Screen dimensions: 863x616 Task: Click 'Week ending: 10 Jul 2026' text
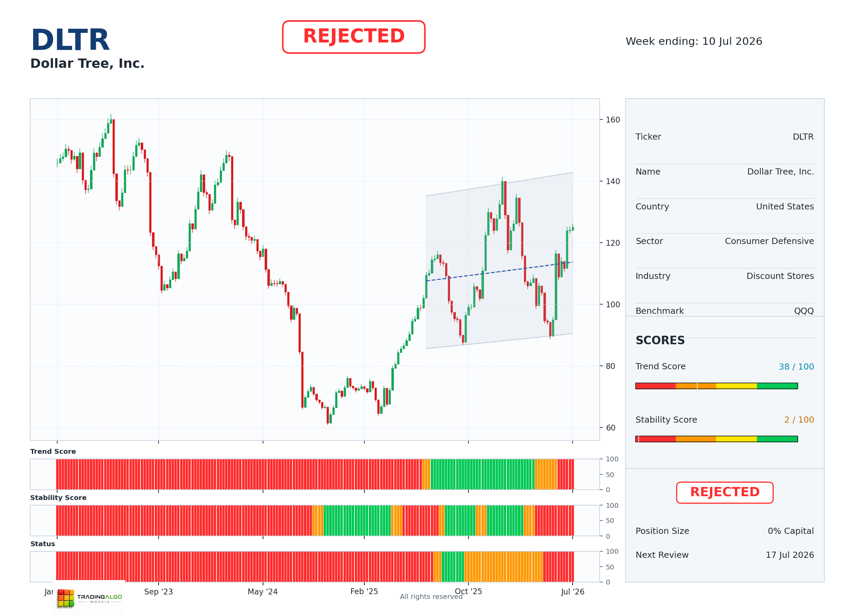point(694,41)
